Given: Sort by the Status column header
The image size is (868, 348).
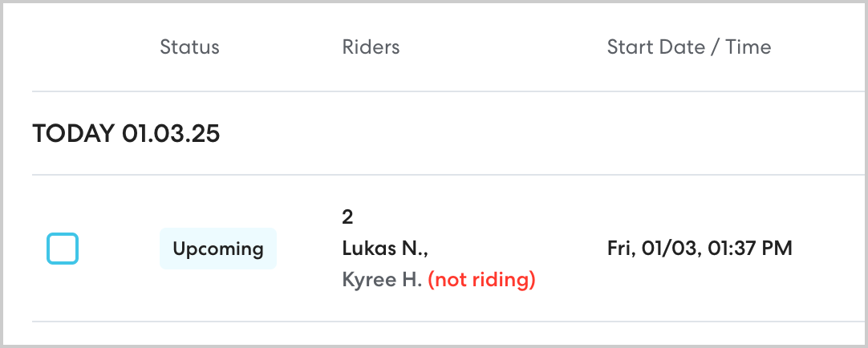Looking at the screenshot, I should pyautogui.click(x=189, y=47).
